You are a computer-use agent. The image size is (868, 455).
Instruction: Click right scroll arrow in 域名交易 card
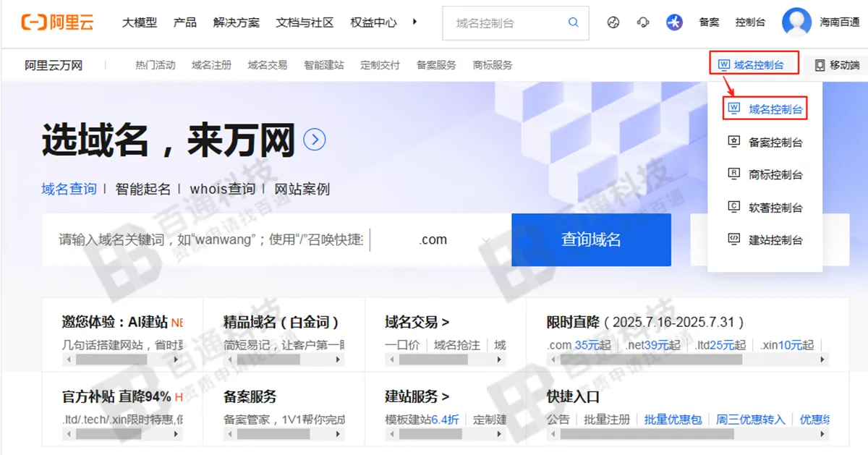tap(501, 360)
